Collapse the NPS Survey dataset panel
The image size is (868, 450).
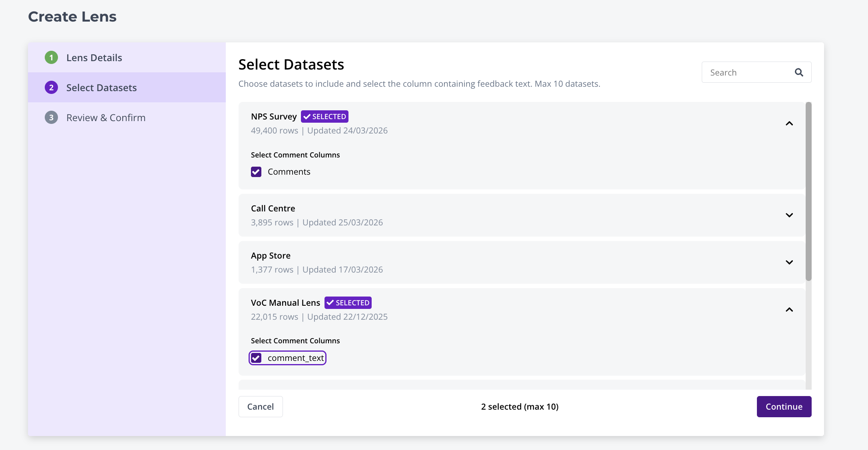789,123
